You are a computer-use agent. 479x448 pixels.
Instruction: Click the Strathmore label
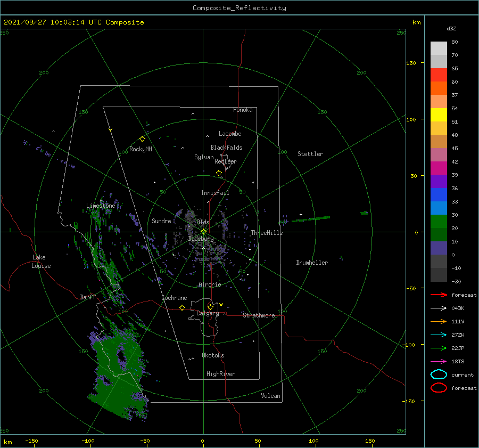[259, 315]
